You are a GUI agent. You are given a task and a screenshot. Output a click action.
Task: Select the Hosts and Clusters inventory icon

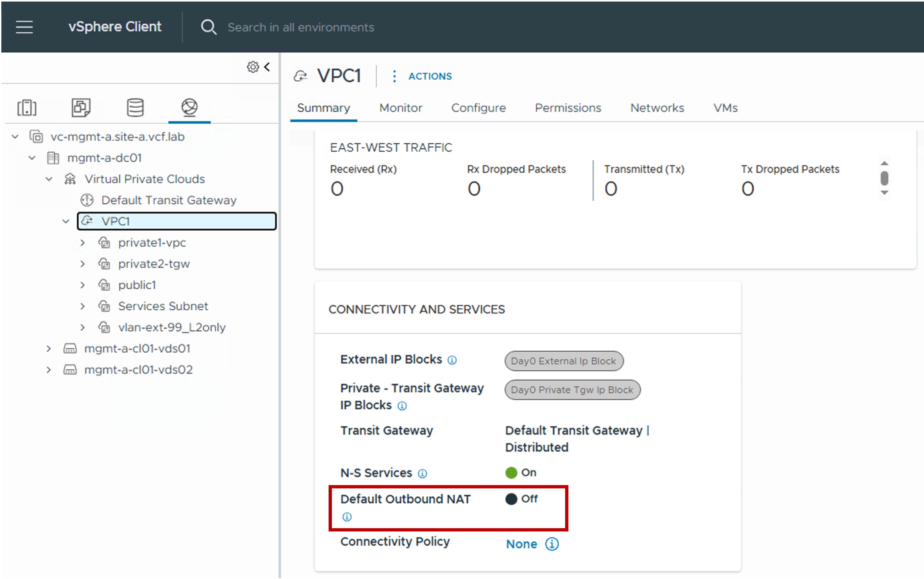[x=27, y=108]
